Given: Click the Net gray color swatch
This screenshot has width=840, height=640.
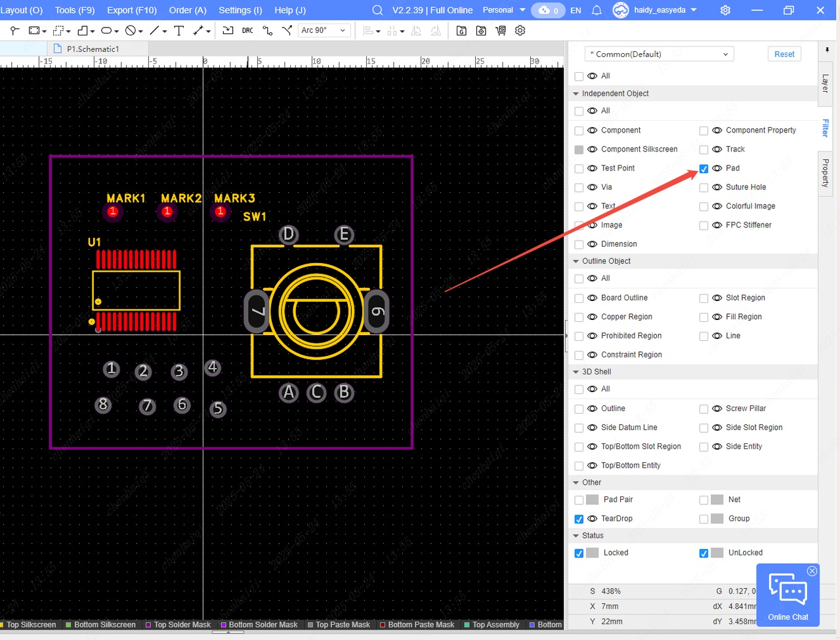Looking at the screenshot, I should coord(717,500).
